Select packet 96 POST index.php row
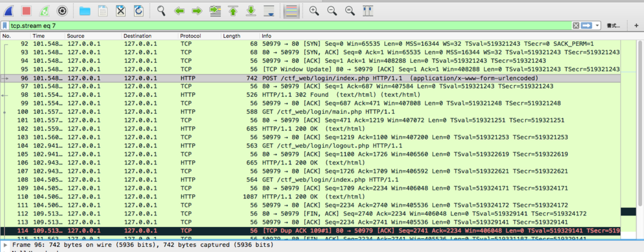This screenshot has width=644, height=252. (x=311, y=77)
